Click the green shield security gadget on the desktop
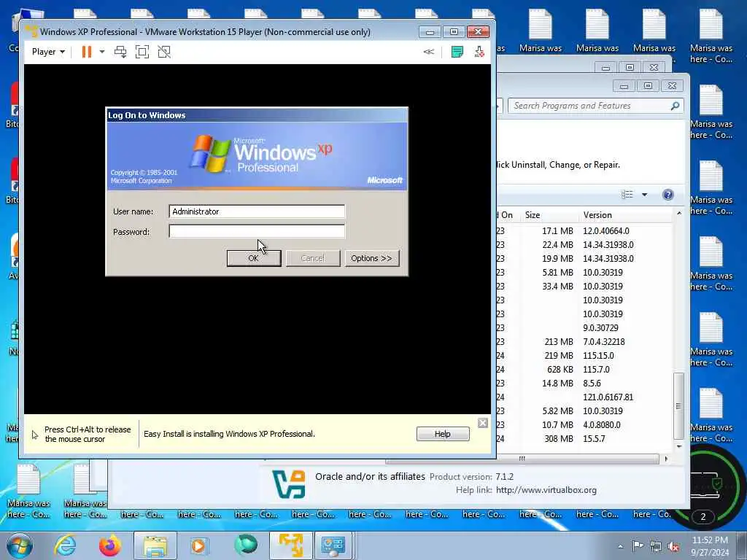 click(x=717, y=484)
